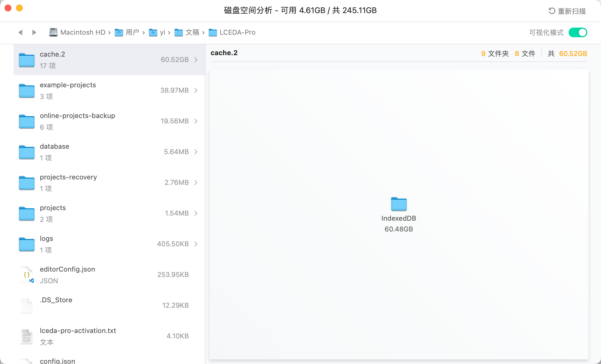Expand the logs folder chevron
Viewport: 601px width, 364px height.
[x=196, y=244]
